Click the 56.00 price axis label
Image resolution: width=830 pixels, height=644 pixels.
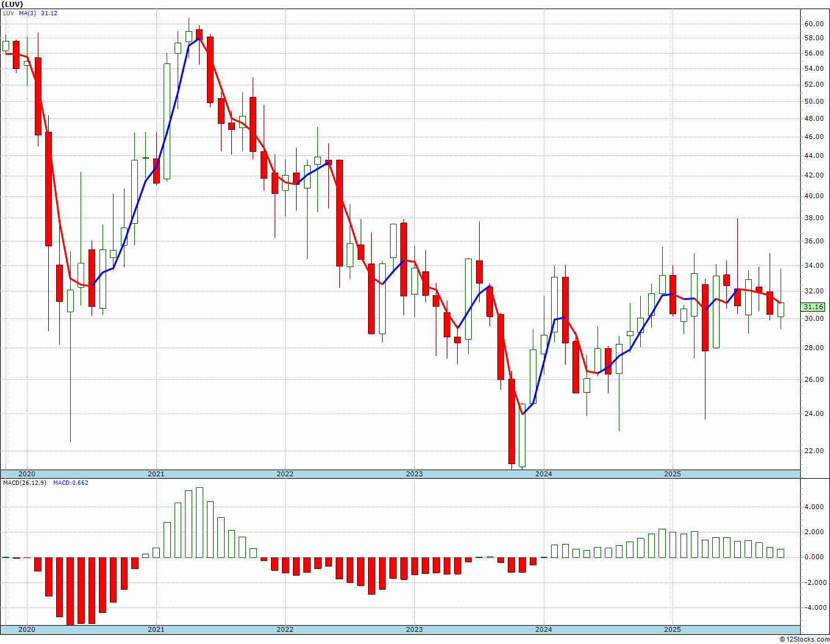pyautogui.click(x=814, y=53)
